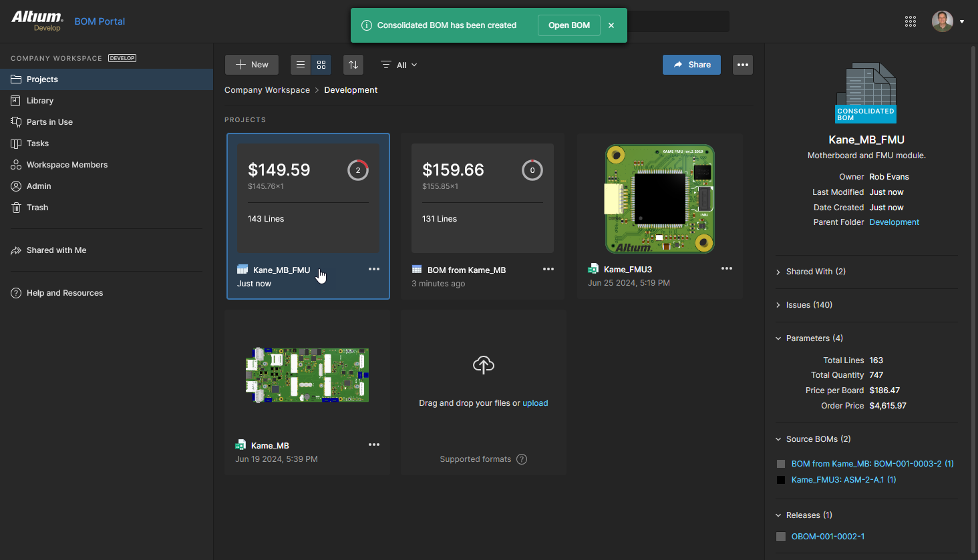Open the more actions menu beside Share
The width and height of the screenshot is (978, 560).
click(x=743, y=65)
